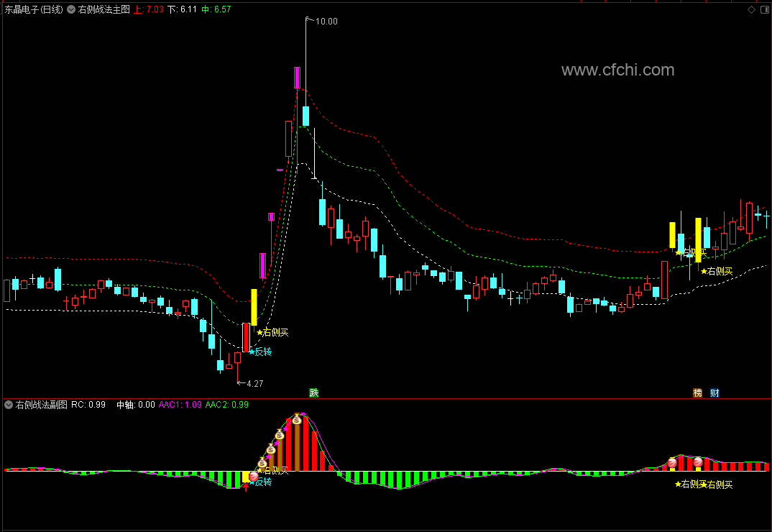
Task: Click the second-highest money bag icon in sub-chart
Action: [x=280, y=434]
